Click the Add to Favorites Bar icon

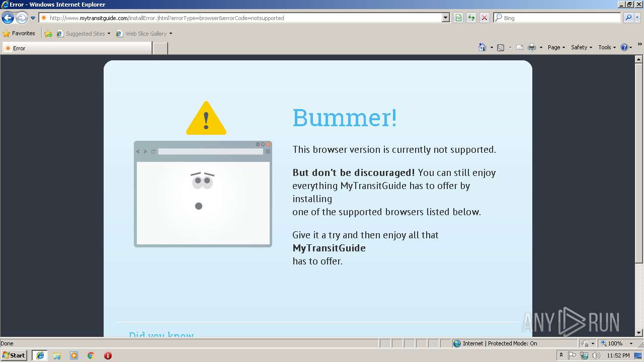click(x=48, y=34)
